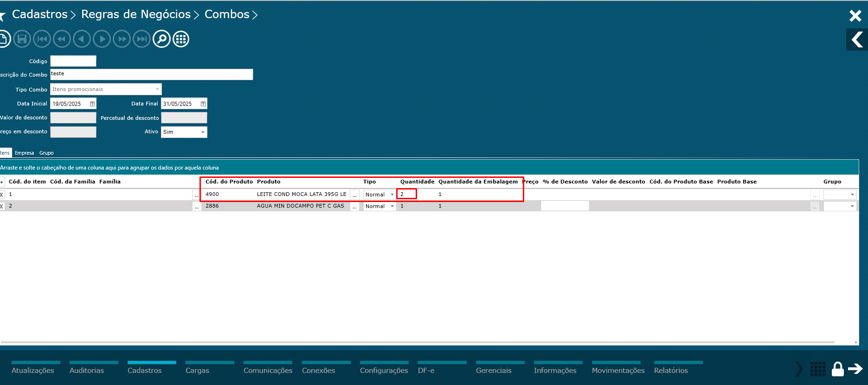This screenshot has width=868, height=385.
Task: Click the rewind previous page button
Action: click(x=62, y=39)
